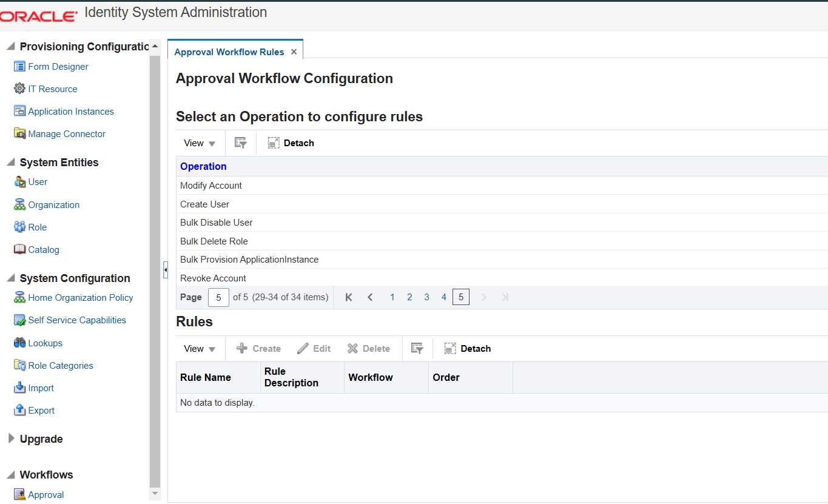Click Query by Example icon in Operation toolbar

(x=241, y=143)
